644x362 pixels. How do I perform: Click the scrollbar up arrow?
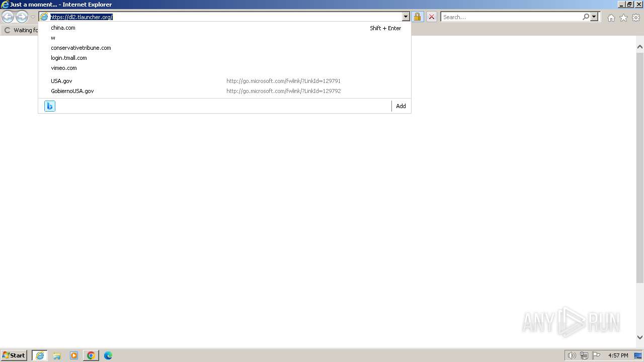tap(640, 47)
